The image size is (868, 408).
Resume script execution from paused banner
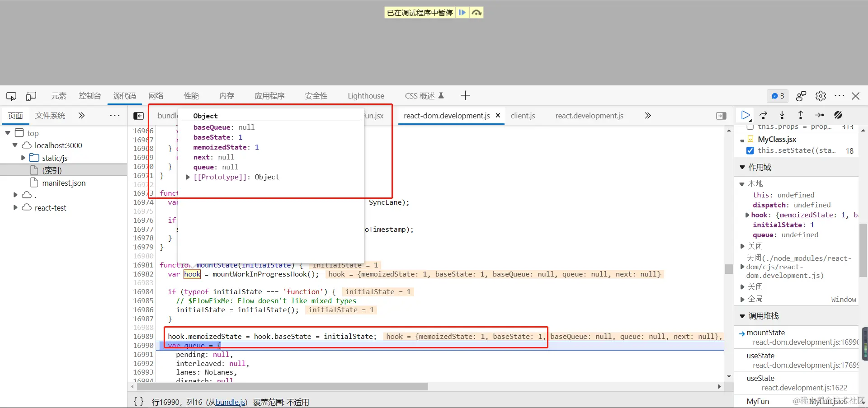click(462, 13)
